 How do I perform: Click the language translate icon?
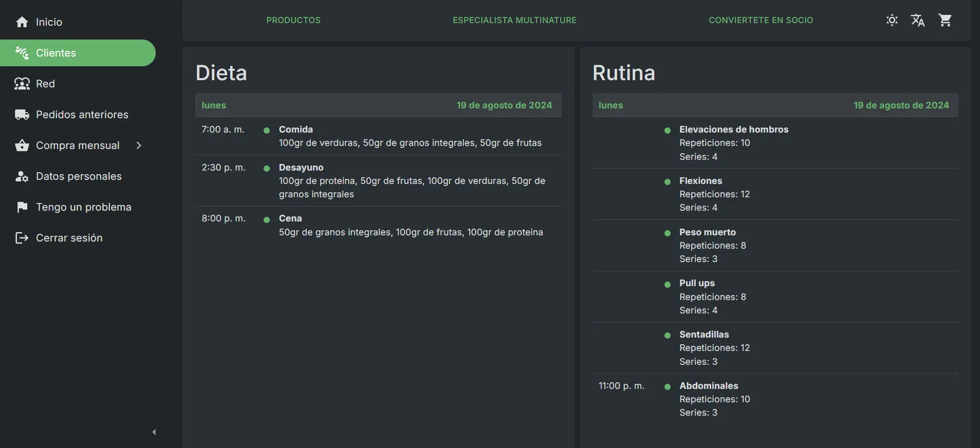click(918, 20)
